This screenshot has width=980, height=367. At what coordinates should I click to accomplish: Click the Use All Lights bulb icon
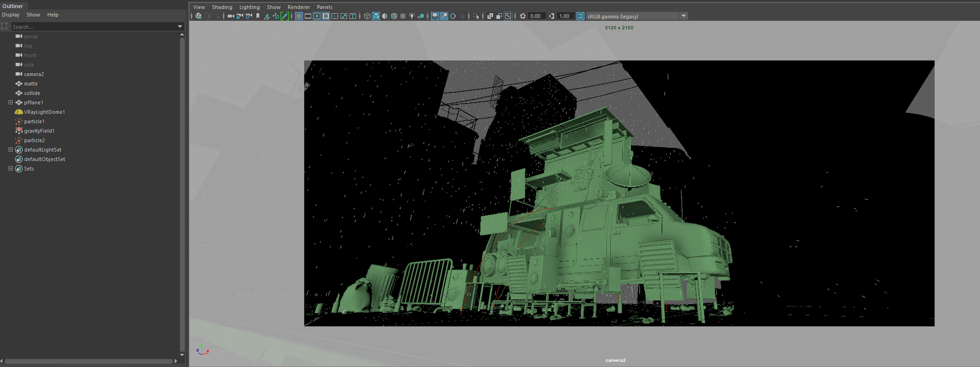[412, 16]
